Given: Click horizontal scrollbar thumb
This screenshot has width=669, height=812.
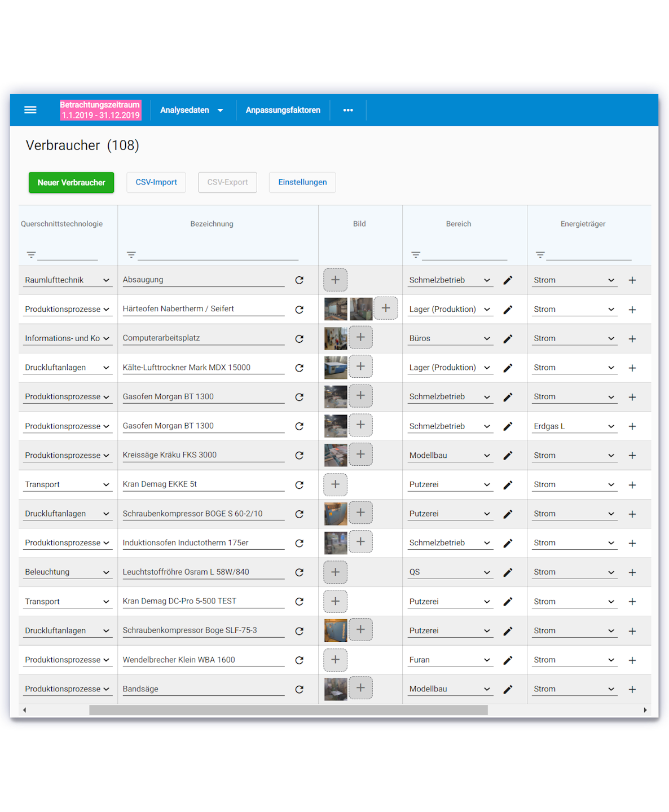Looking at the screenshot, I should (x=288, y=710).
